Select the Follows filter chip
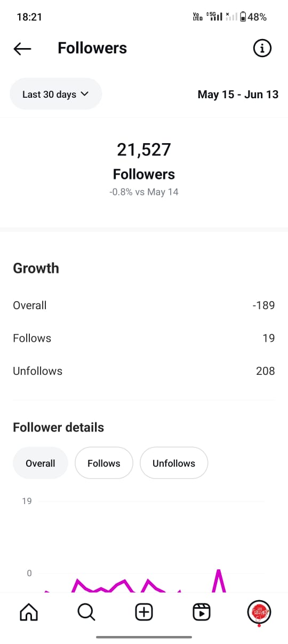288x644 pixels. pos(103,464)
